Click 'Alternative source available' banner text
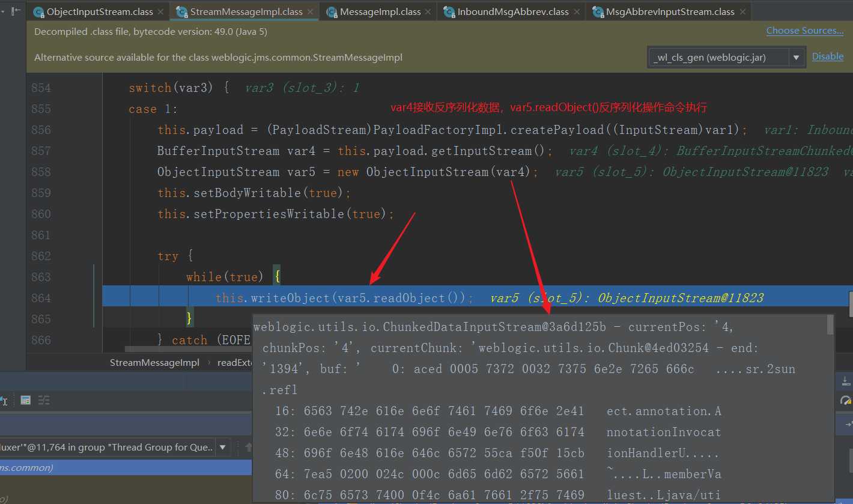The width and height of the screenshot is (853, 504). pyautogui.click(x=218, y=58)
